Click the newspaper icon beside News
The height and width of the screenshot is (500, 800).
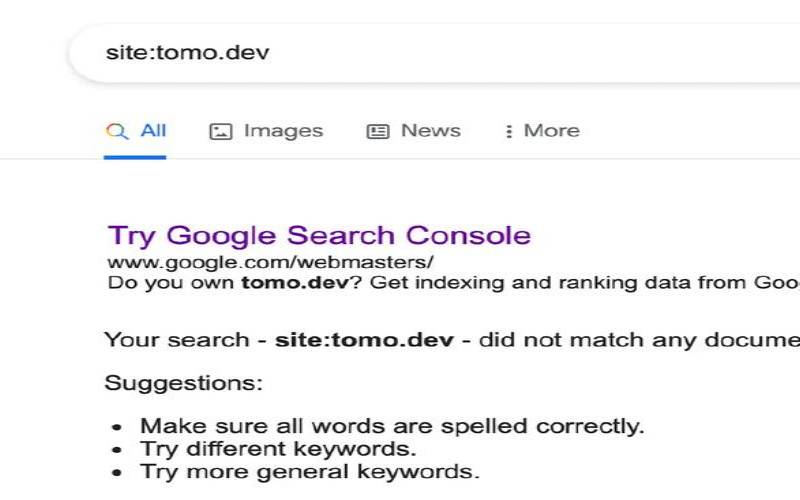click(x=378, y=131)
